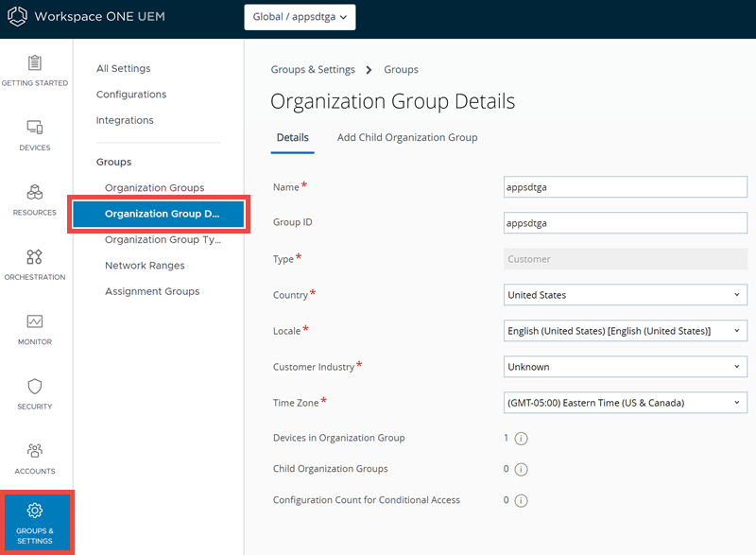Click the Devices in Organization Group label
Screen dimensions: 756x555
pyautogui.click(x=339, y=438)
